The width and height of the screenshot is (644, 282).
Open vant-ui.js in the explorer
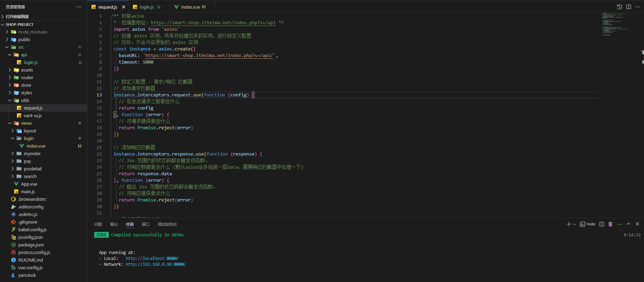click(x=44, y=115)
